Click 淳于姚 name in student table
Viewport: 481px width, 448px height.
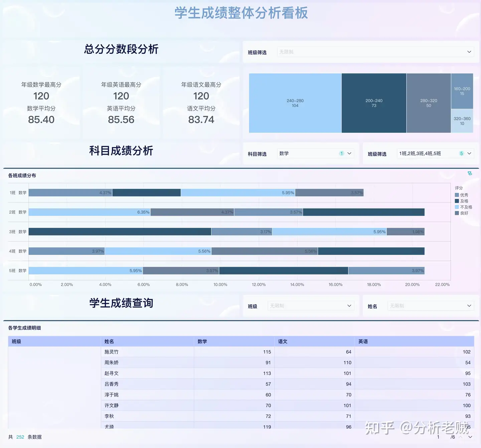click(x=112, y=395)
